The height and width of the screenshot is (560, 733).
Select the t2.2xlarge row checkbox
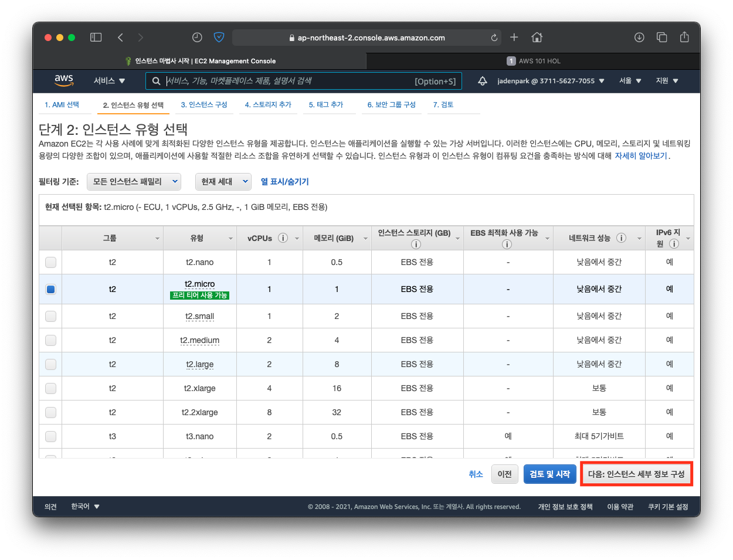click(50, 412)
